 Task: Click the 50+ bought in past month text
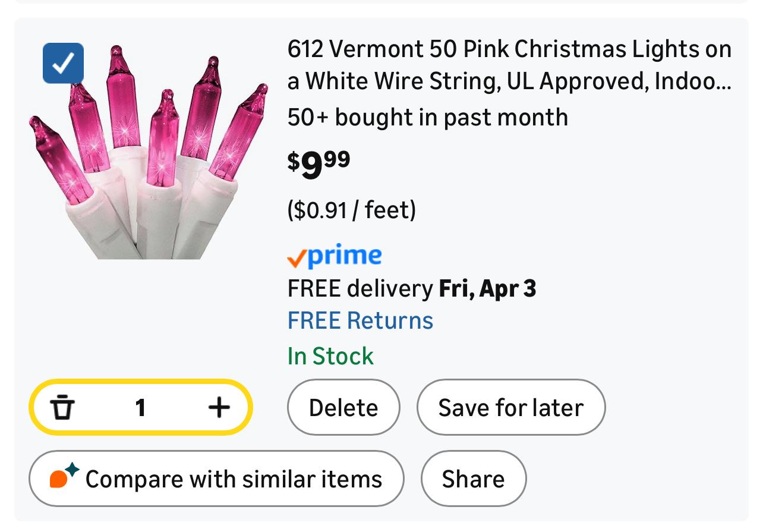(427, 117)
